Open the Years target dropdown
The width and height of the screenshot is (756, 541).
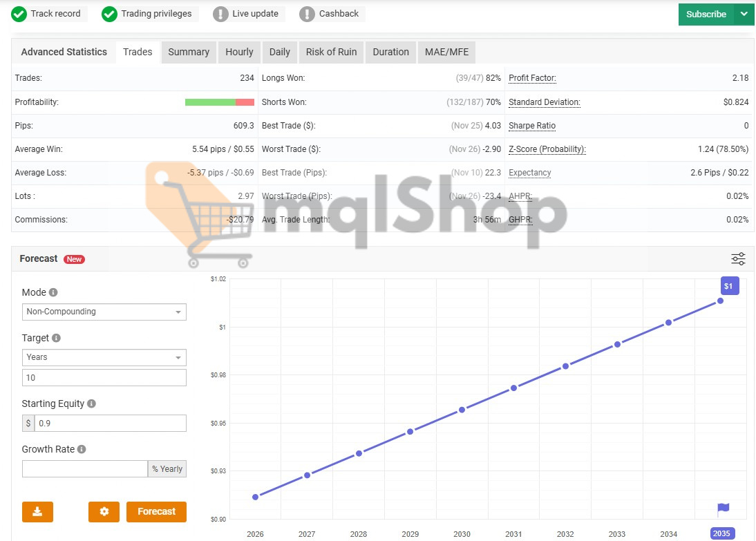click(x=104, y=358)
